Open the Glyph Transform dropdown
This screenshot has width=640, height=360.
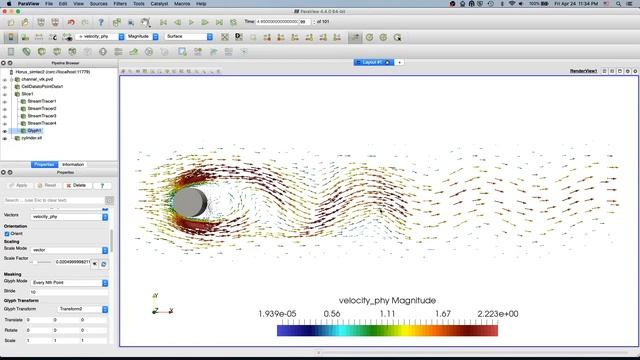pos(83,309)
